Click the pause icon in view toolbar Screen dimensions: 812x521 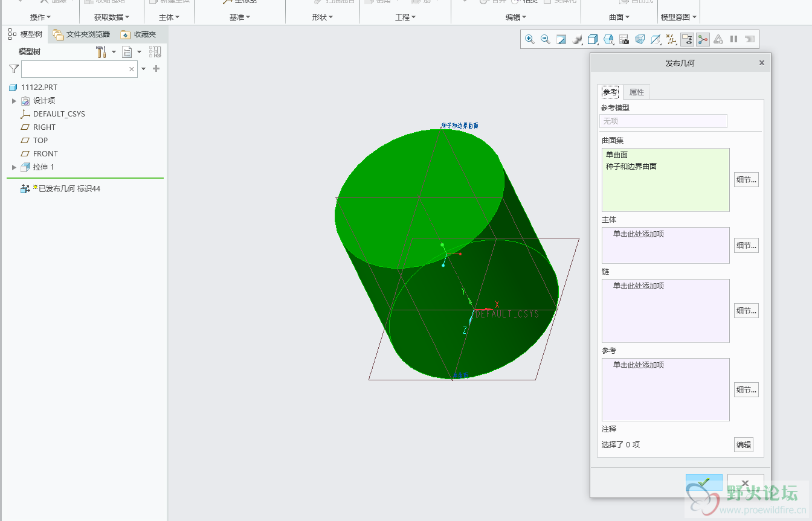click(x=733, y=39)
